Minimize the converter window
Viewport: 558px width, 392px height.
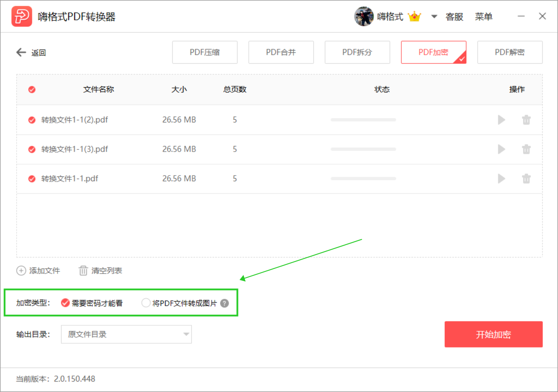[521, 17]
